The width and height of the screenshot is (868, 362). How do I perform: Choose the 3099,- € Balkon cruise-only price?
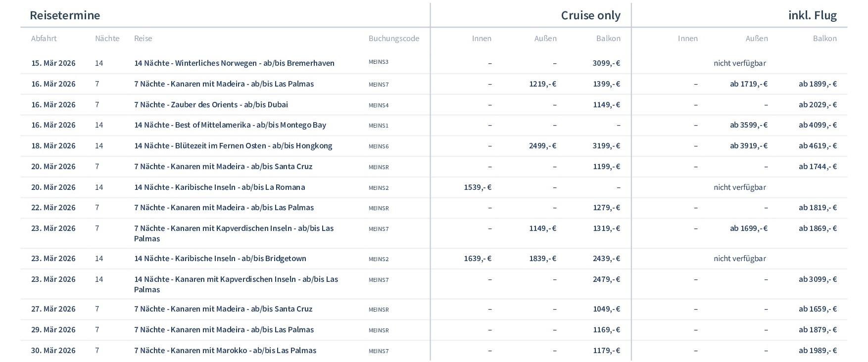(606, 63)
